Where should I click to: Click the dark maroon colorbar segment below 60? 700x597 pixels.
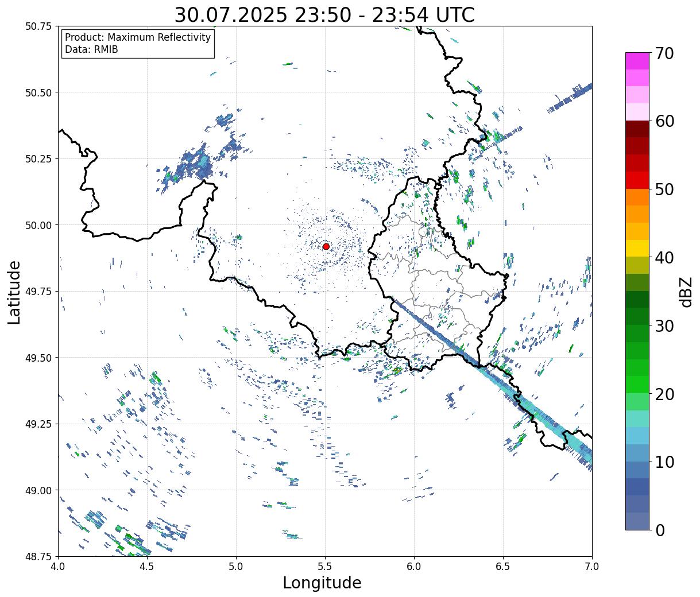point(637,129)
